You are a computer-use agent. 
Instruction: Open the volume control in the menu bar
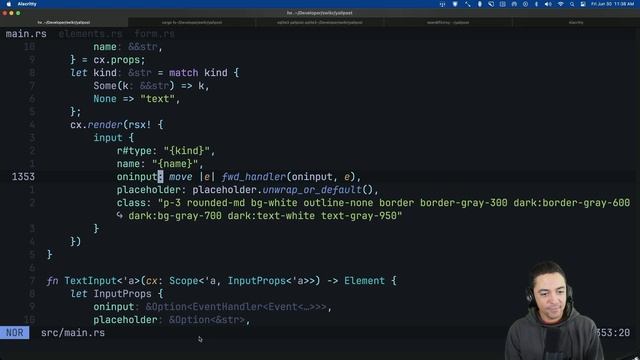point(548,4)
